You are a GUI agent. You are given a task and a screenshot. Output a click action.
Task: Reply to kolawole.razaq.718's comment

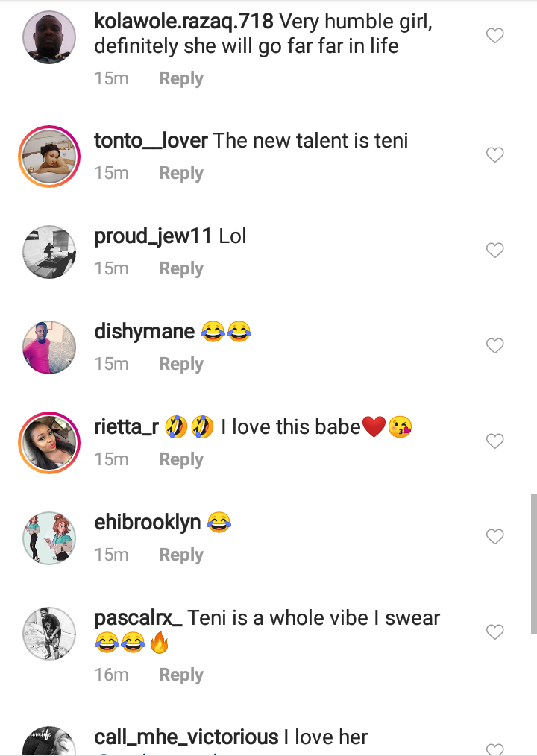coord(180,78)
